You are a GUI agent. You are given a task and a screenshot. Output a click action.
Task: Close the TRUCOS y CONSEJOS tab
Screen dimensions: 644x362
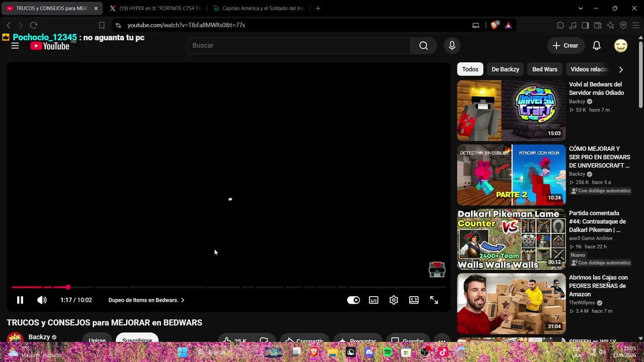[96, 9]
